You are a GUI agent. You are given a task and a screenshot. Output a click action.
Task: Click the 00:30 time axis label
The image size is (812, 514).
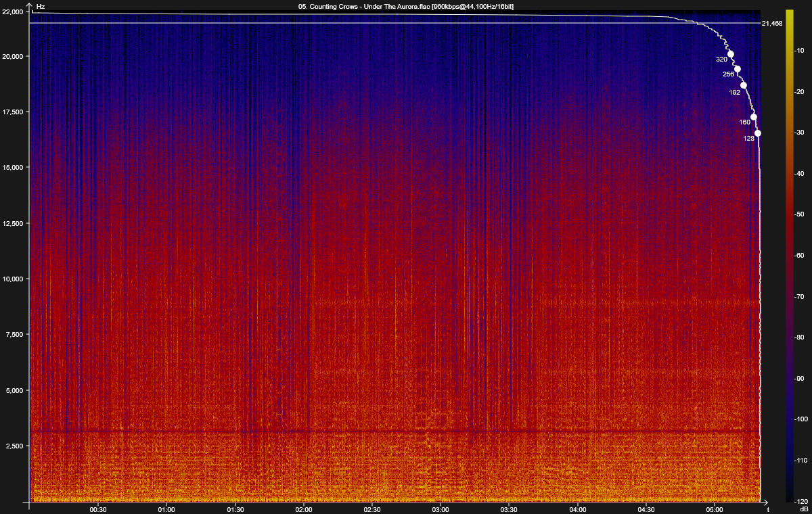(98, 509)
